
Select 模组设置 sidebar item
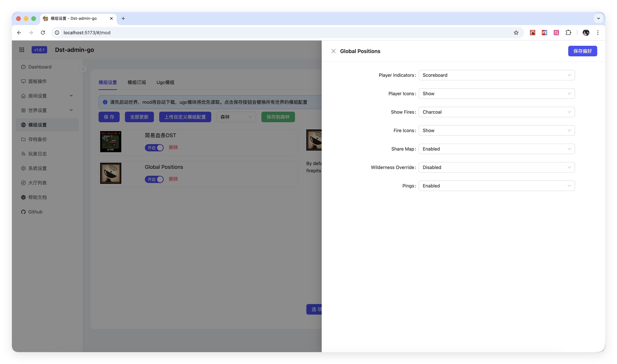coord(47,125)
